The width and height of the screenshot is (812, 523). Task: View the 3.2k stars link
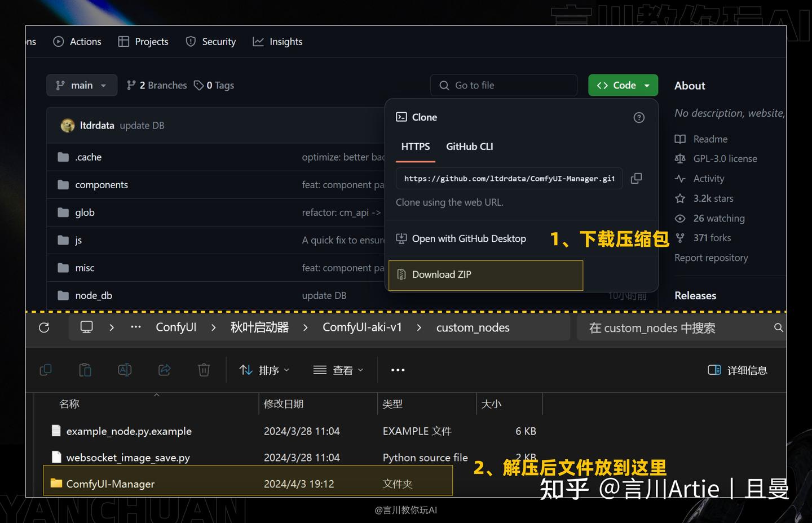704,198
